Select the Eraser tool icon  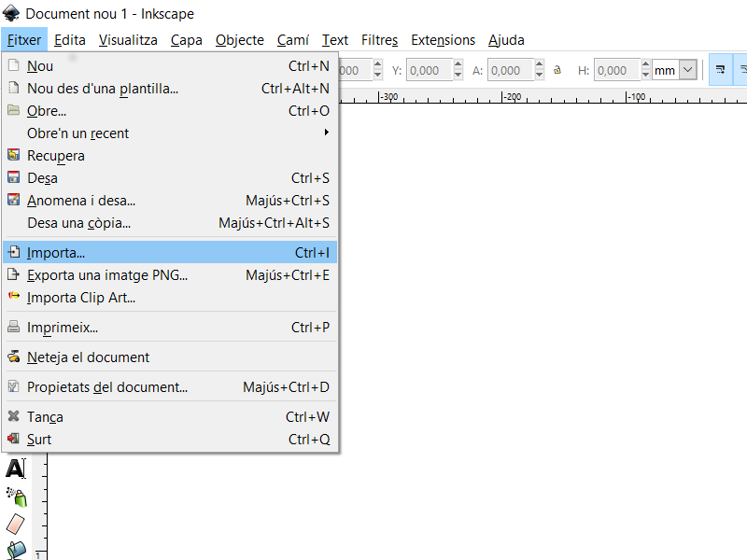(x=15, y=524)
